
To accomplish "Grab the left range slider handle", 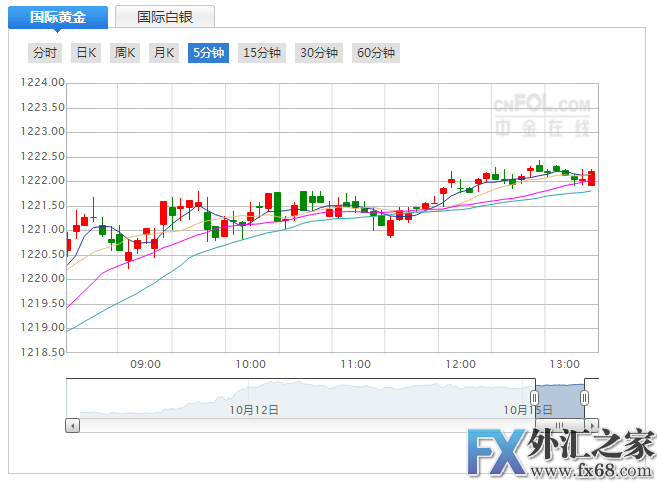I will 535,397.
